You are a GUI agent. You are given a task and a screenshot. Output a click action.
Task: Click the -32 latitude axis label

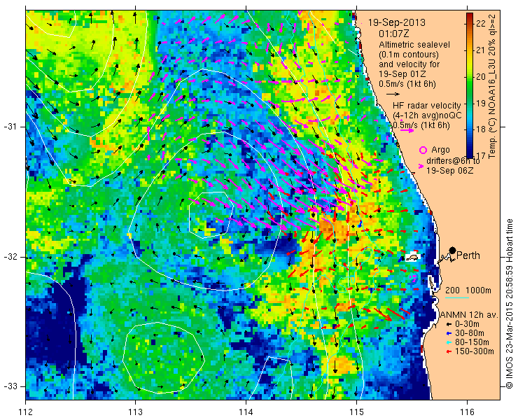click(x=12, y=257)
